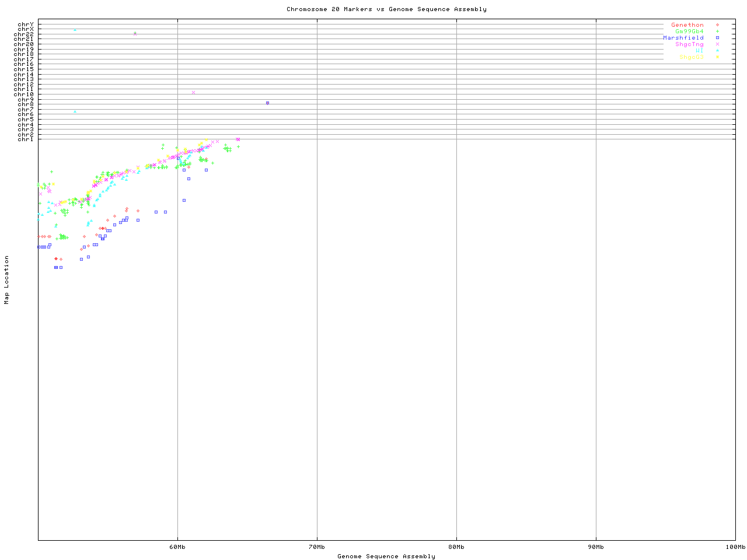Click the vertical Map Location axis title
The height and width of the screenshot is (560, 747).
point(7,280)
